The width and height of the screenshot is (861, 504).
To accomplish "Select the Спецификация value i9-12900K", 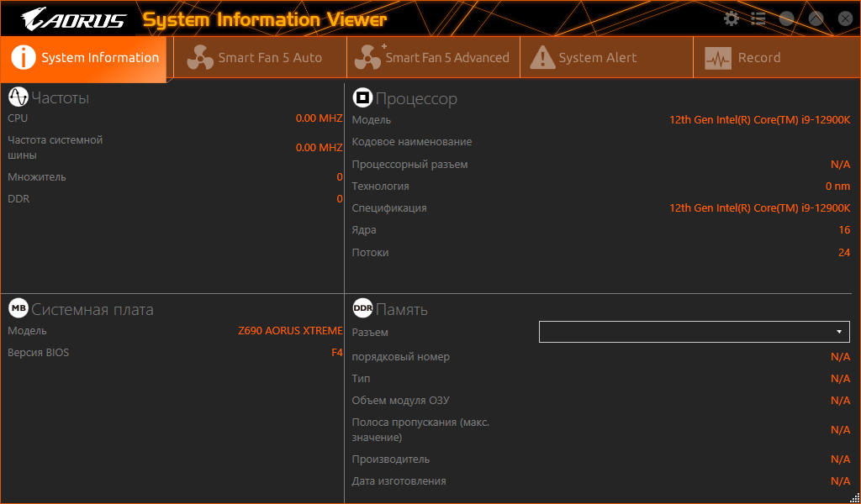I will [x=759, y=207].
